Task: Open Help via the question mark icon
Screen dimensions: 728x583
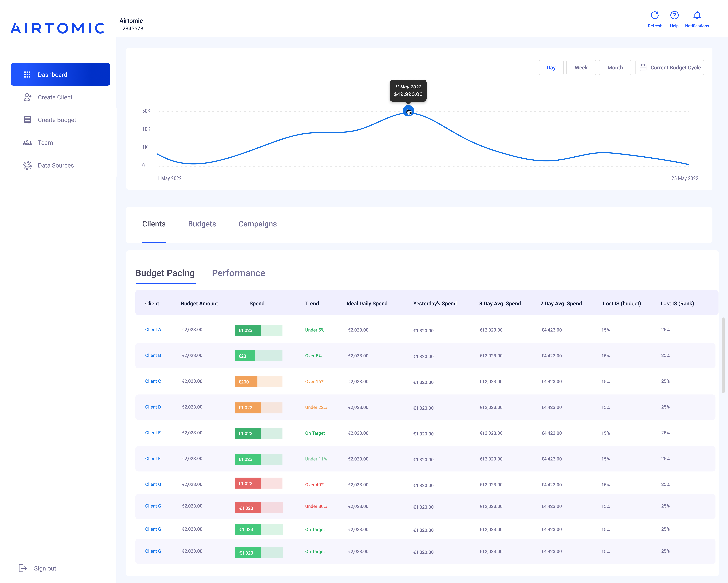Action: coord(674,15)
